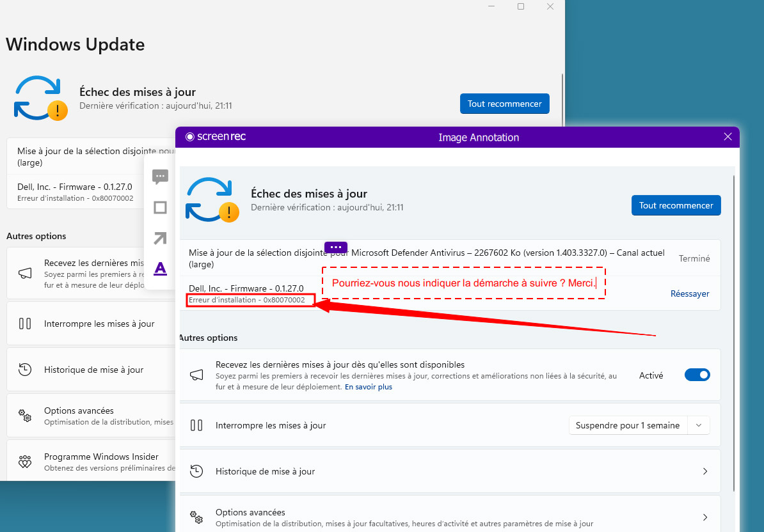Choose the rectangle shape annotation tool
The width and height of the screenshot is (764, 532).
160,208
